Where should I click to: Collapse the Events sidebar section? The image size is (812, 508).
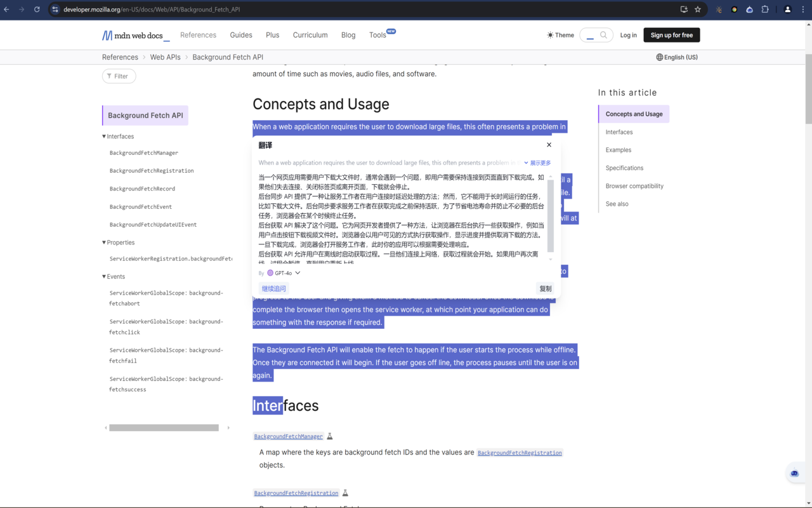pyautogui.click(x=114, y=277)
